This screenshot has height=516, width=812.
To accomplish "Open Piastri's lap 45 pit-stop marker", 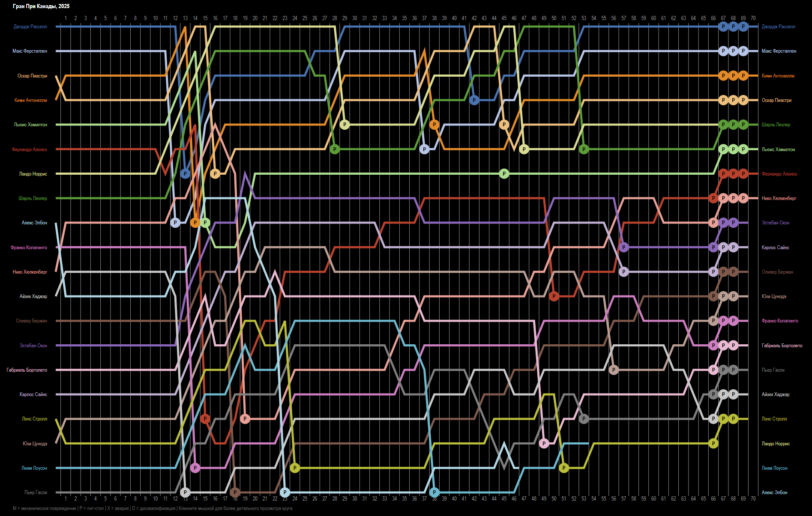I will pyautogui.click(x=504, y=125).
